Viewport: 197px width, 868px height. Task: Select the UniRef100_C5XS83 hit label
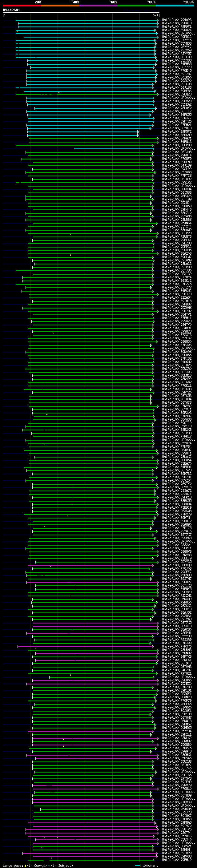177,61
